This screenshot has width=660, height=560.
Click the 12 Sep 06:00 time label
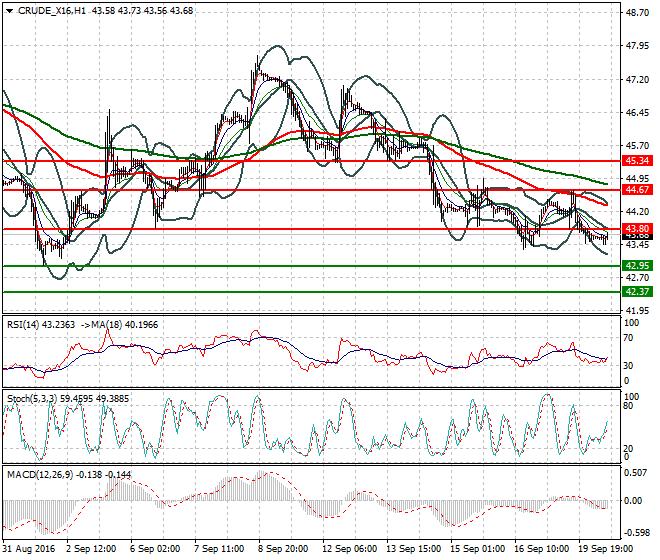pyautogui.click(x=349, y=549)
